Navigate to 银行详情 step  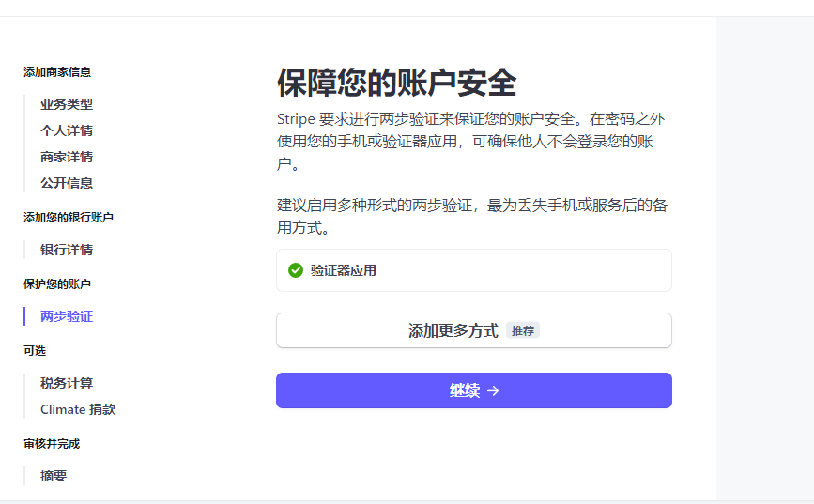click(67, 250)
